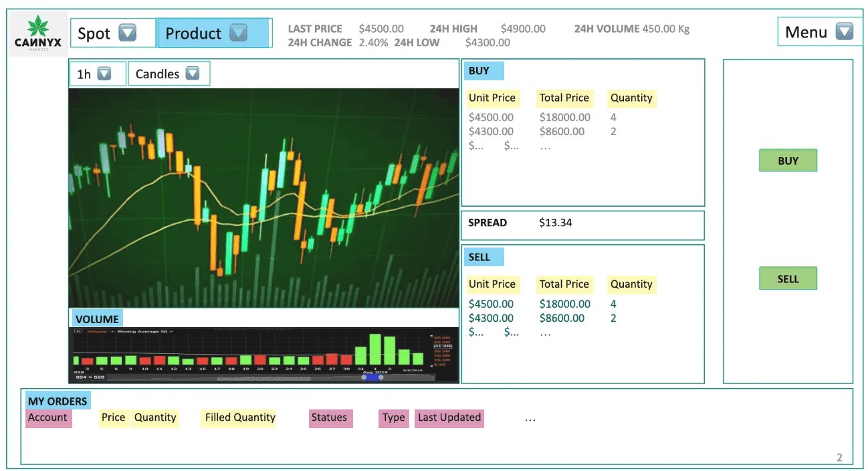Open the Moving Average 50 indicator dropdown

[x=145, y=331]
